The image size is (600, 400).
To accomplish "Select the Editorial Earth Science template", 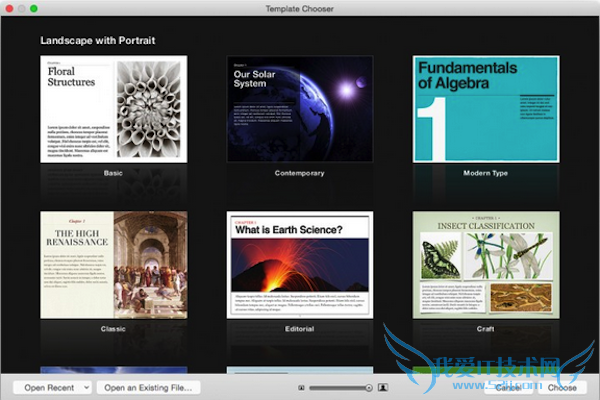I will pos(299,264).
